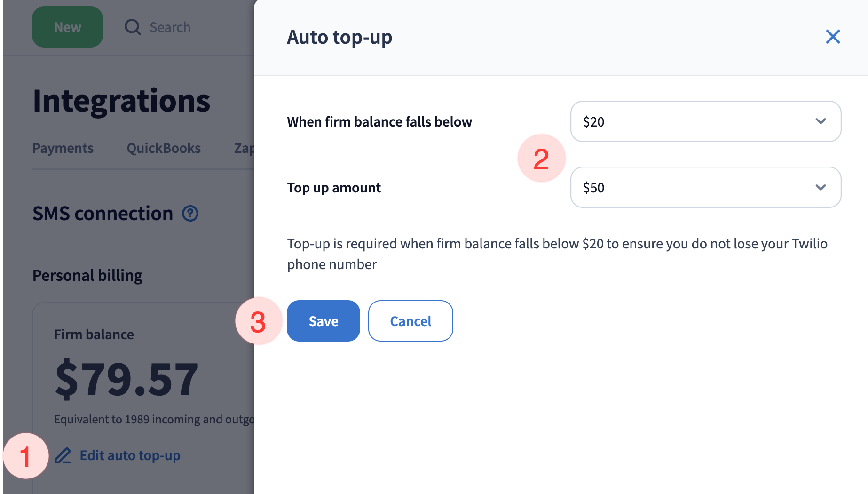Click the pencil edit icon
868x494 pixels.
click(63, 456)
